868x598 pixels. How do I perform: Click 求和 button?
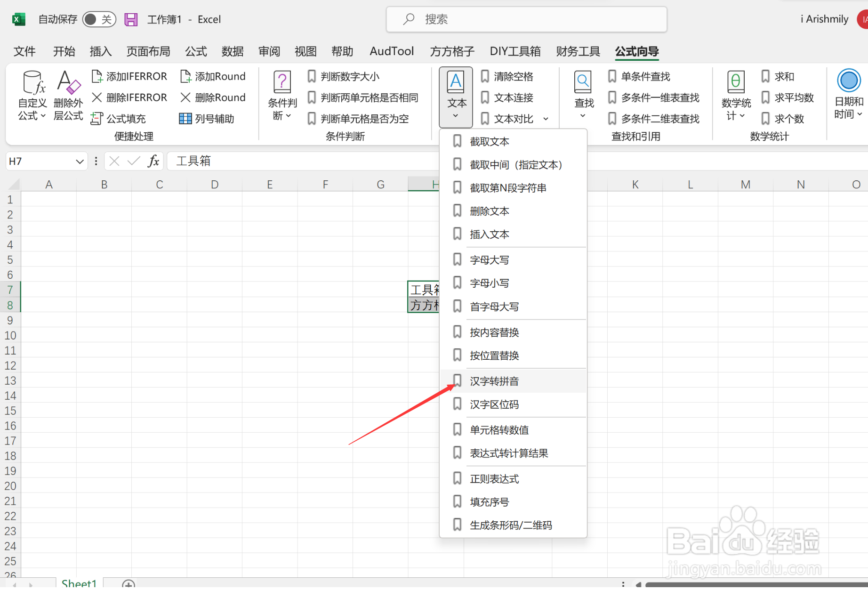pos(778,76)
